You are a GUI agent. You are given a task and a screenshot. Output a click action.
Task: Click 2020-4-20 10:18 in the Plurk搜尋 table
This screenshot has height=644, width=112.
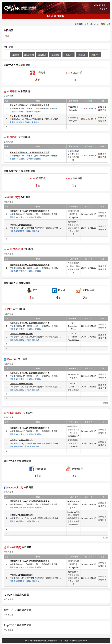(88, 578)
